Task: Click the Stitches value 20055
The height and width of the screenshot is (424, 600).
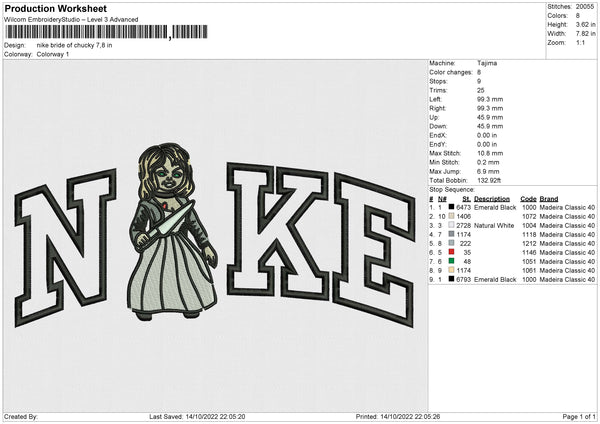Action: click(585, 7)
